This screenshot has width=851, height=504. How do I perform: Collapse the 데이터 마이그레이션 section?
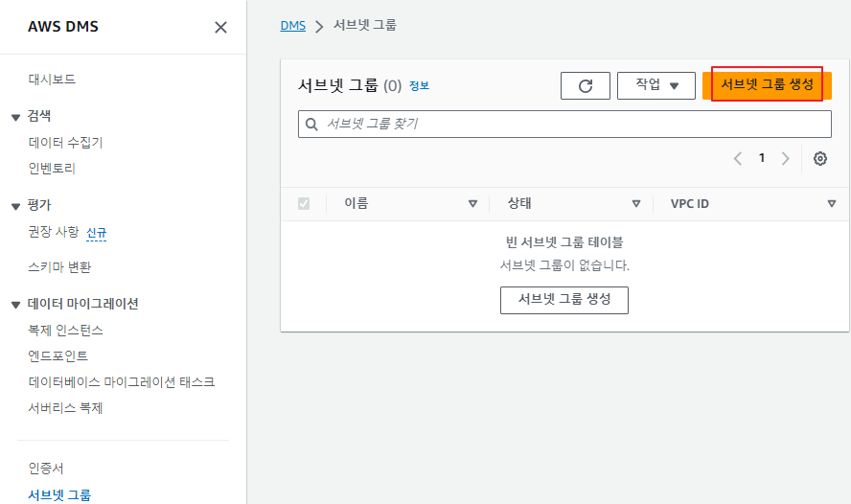point(15,305)
